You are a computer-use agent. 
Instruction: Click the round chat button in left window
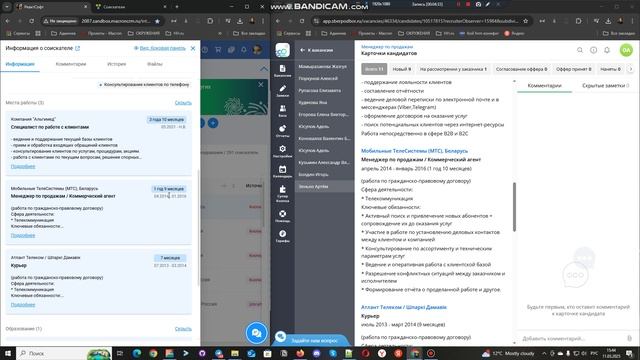tap(256, 333)
